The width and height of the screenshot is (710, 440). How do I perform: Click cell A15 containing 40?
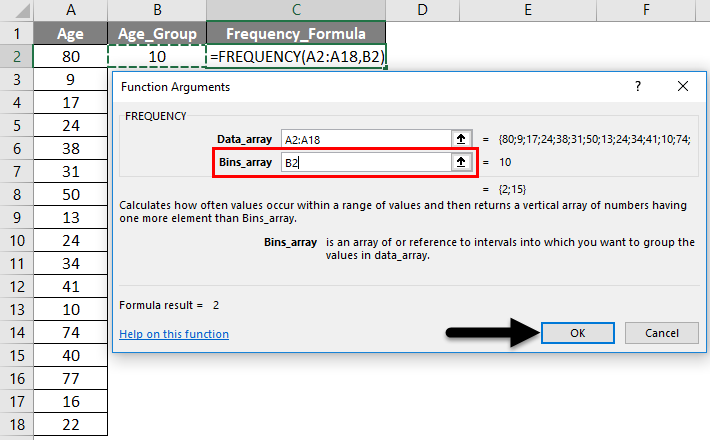click(71, 355)
